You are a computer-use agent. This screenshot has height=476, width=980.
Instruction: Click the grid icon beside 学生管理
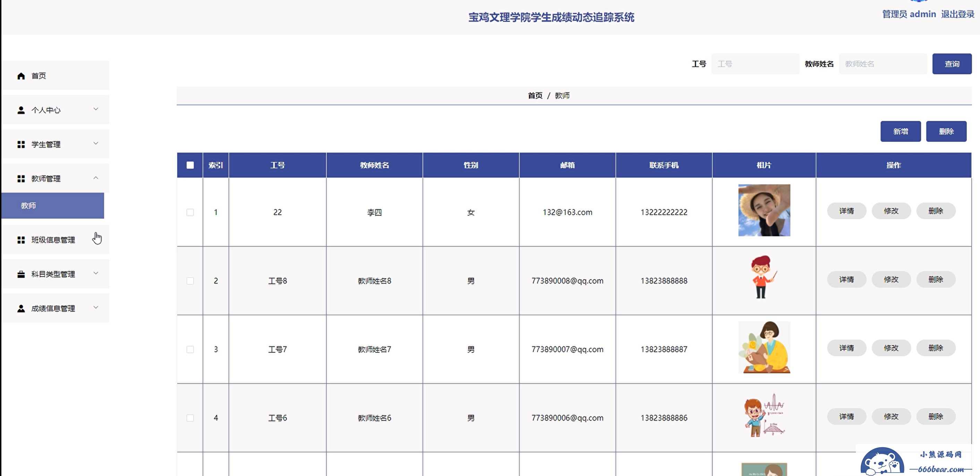(21, 145)
